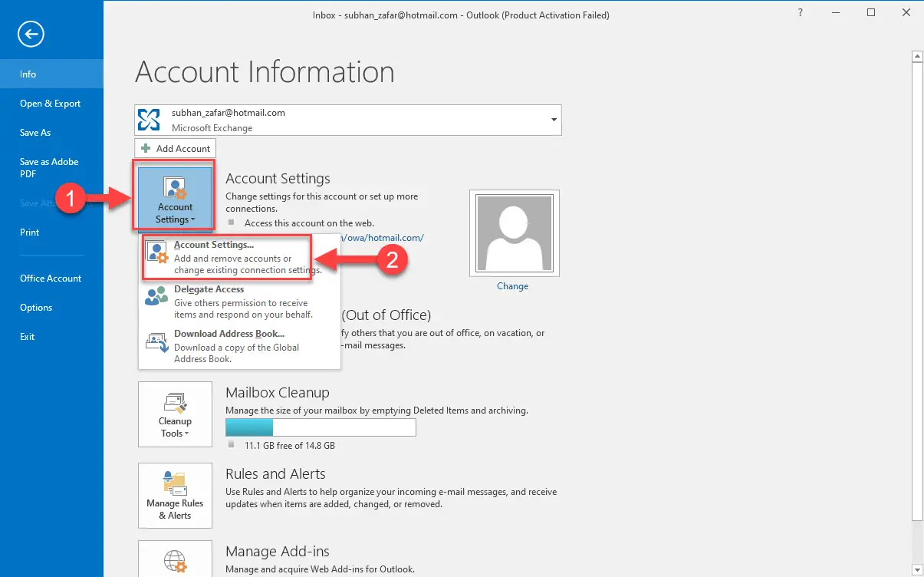Click the Manage Add-ins globe icon
Screen dimensions: 924x577
pyautogui.click(x=175, y=561)
